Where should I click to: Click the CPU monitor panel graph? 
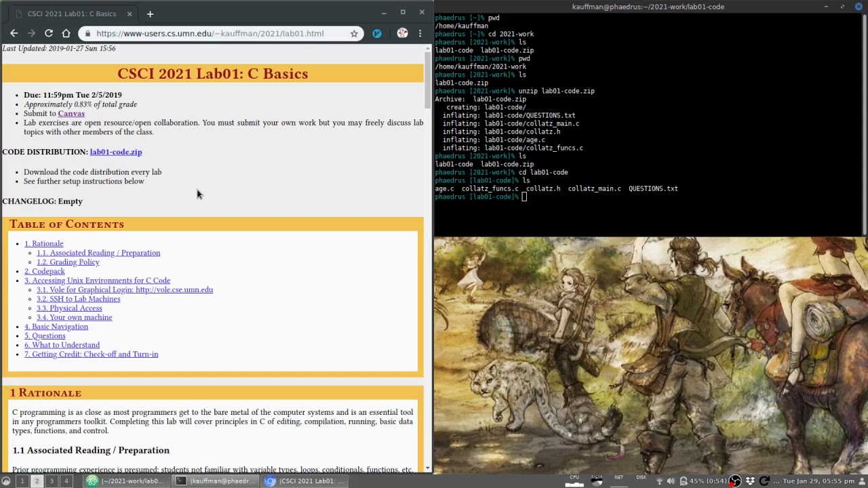[x=574, y=481]
